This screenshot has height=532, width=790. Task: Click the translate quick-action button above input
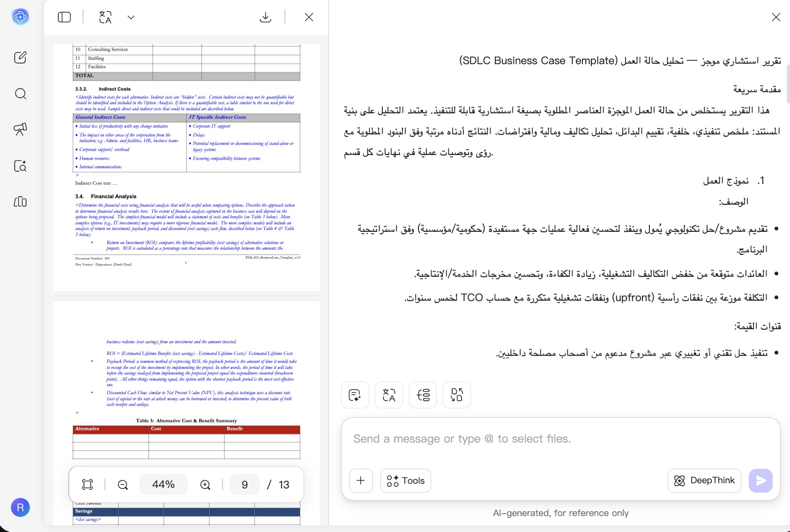(x=389, y=395)
